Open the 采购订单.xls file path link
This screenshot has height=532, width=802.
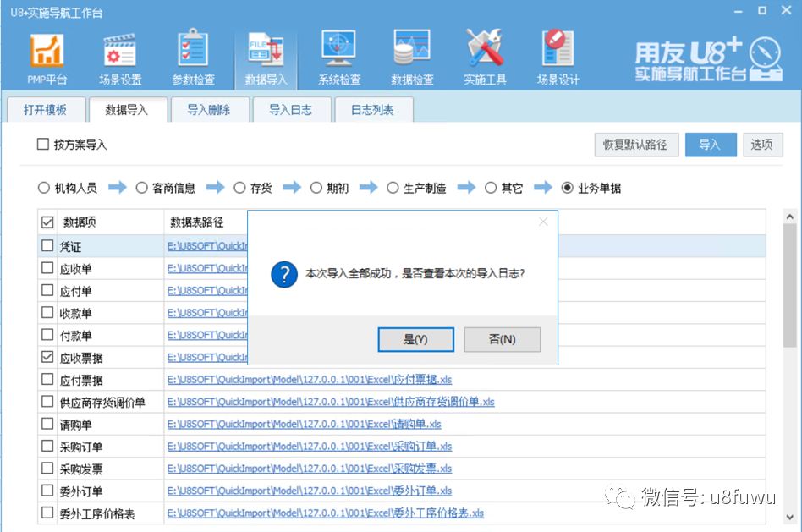310,446
